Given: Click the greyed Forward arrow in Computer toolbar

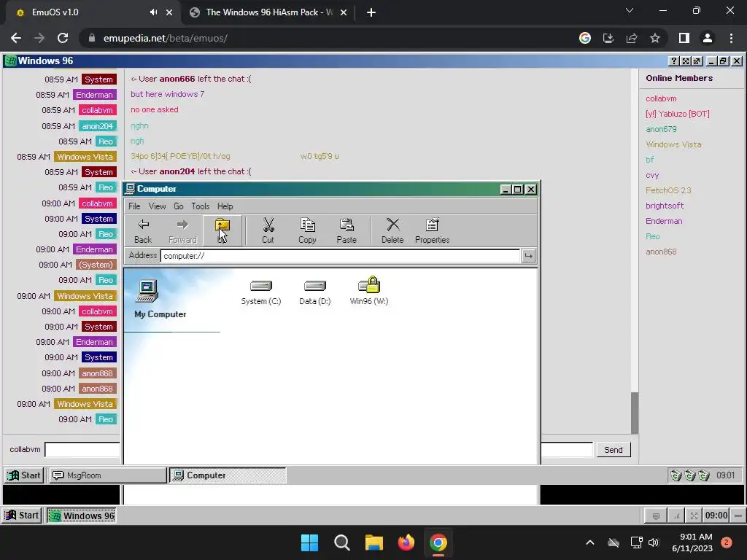Looking at the screenshot, I should point(182,230).
